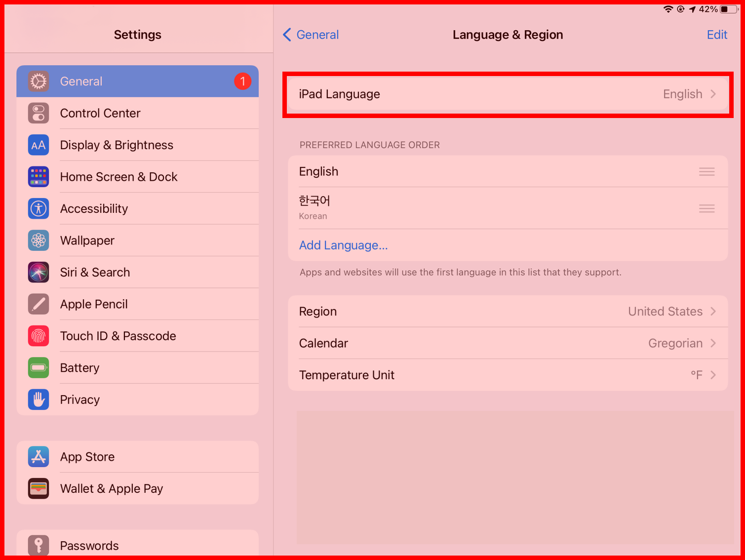Select Accessibility in the sidebar

(138, 208)
